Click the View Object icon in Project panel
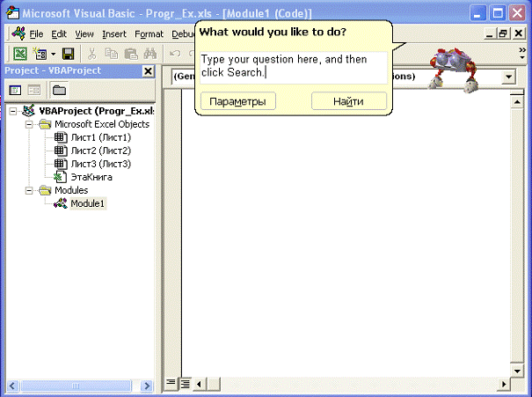The height and width of the screenshot is (397, 532). click(34, 90)
